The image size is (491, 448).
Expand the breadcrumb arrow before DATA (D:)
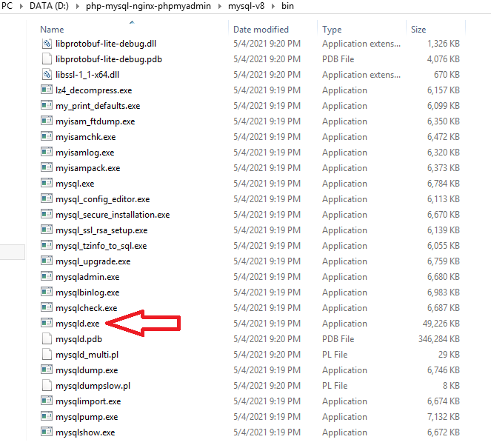tap(21, 6)
